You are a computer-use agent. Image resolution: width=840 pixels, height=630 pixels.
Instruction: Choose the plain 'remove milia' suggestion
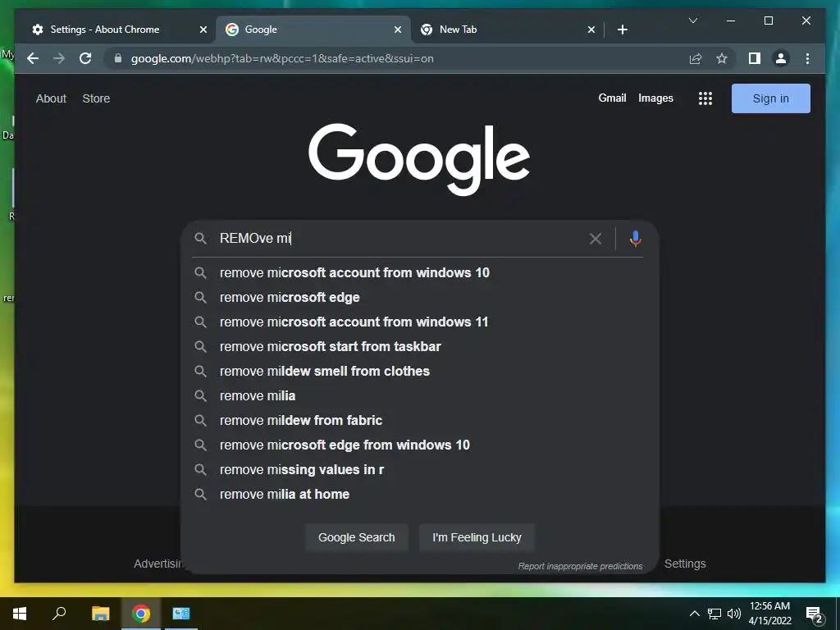point(419,396)
